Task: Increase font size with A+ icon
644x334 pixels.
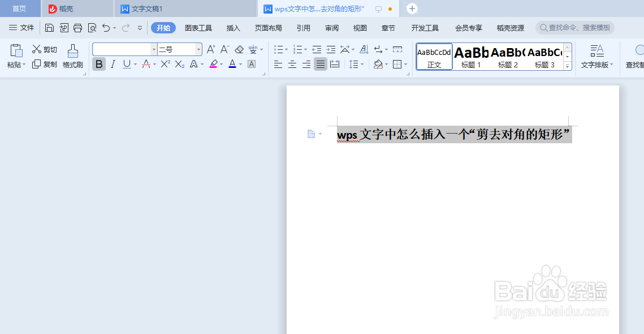Action: pos(211,50)
